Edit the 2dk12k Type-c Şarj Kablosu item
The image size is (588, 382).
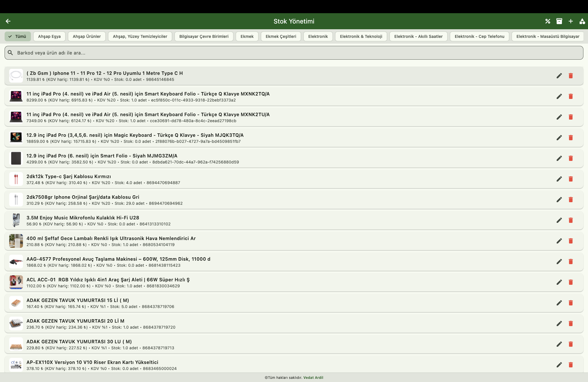559,179
